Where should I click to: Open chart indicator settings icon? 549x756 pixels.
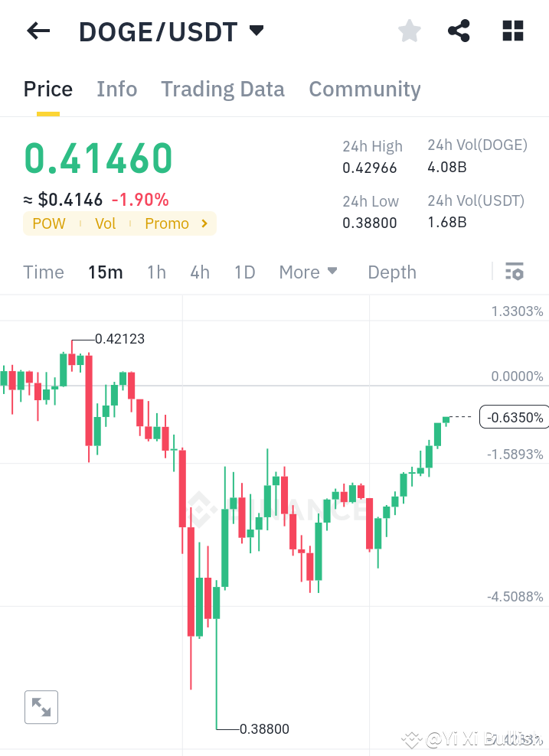tap(515, 272)
